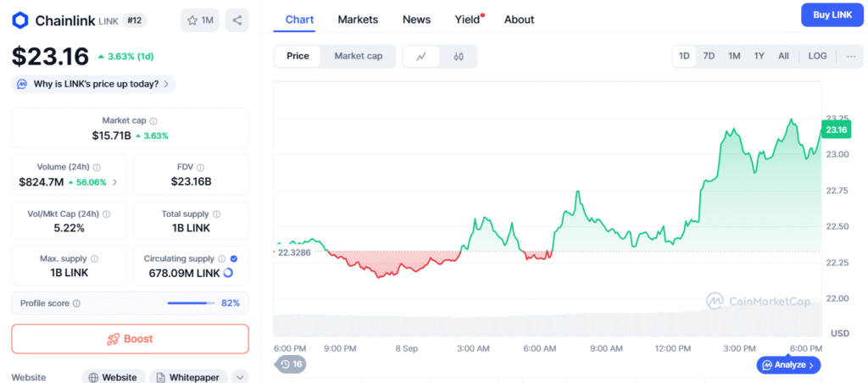Select the Price toggle
This screenshot has width=868, height=383.
click(298, 57)
